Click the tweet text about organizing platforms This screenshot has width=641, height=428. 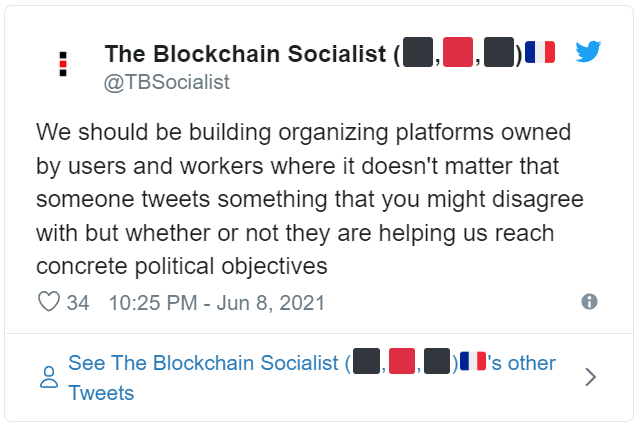(310, 199)
